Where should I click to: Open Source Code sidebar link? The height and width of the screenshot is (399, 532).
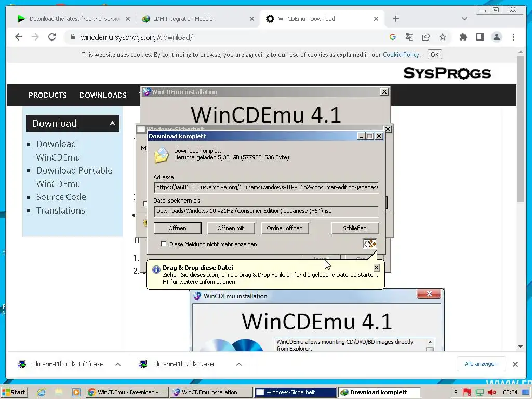[x=61, y=197]
